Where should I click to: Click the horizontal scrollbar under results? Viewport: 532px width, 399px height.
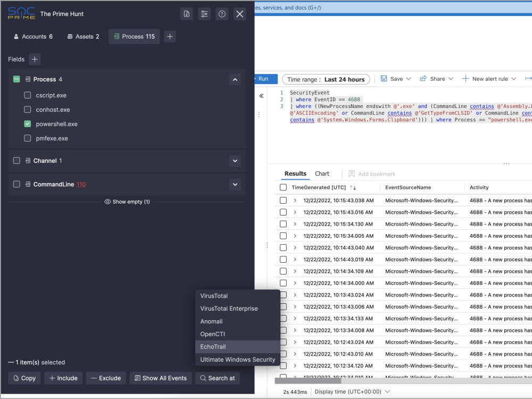click(308, 381)
